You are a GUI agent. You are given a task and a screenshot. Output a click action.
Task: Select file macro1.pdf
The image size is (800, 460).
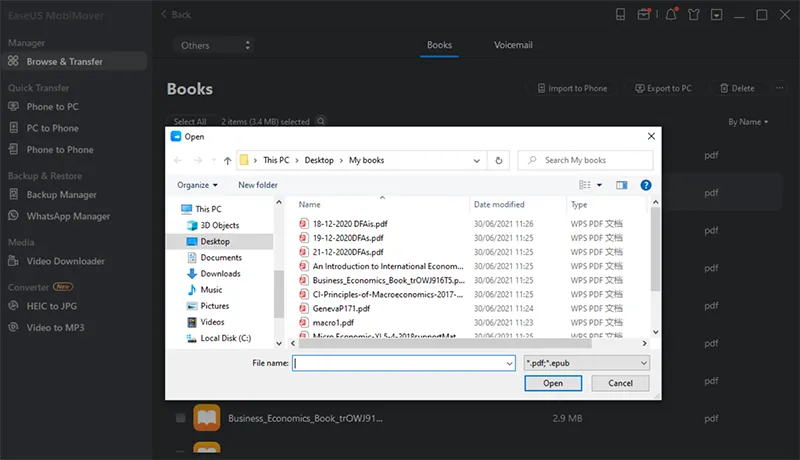pos(333,323)
